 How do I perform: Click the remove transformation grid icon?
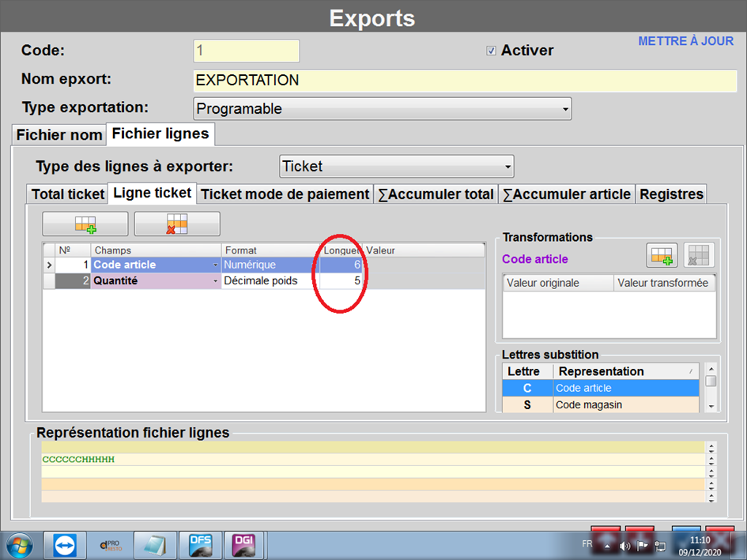tap(699, 255)
